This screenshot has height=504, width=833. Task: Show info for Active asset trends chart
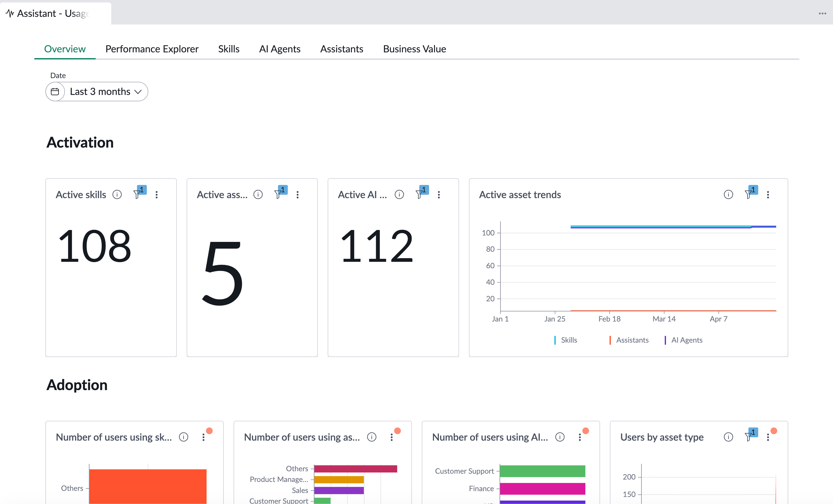(728, 194)
